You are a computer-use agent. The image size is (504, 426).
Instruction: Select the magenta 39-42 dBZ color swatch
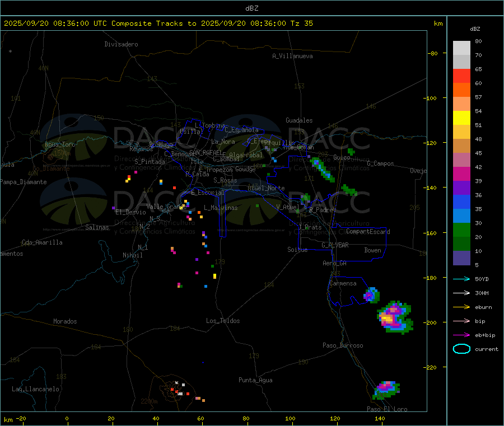(461, 174)
